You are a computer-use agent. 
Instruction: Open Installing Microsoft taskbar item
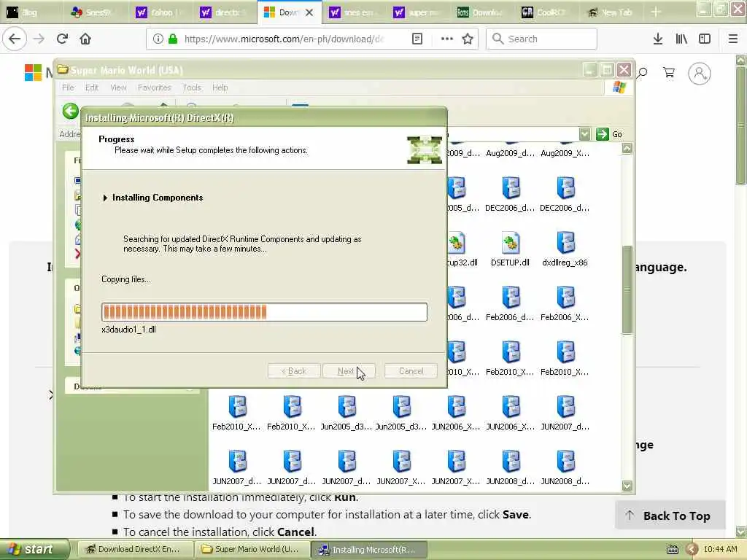pyautogui.click(x=368, y=550)
